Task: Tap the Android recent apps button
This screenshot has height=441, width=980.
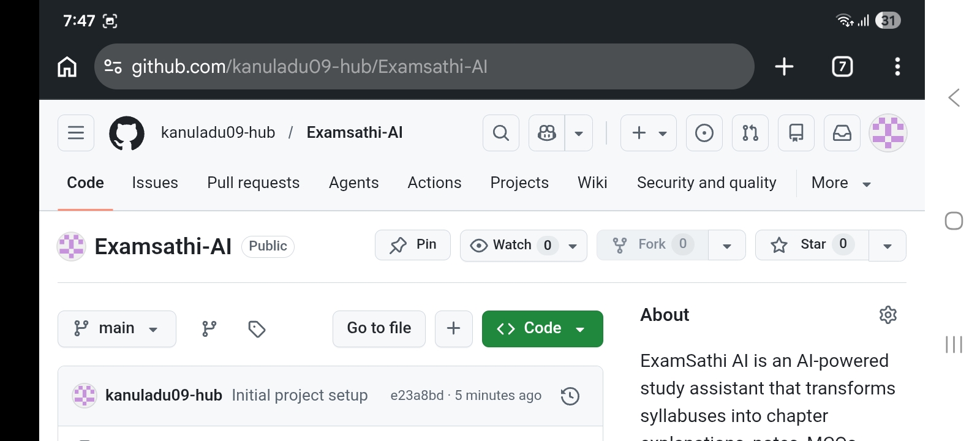Action: pos(954,344)
